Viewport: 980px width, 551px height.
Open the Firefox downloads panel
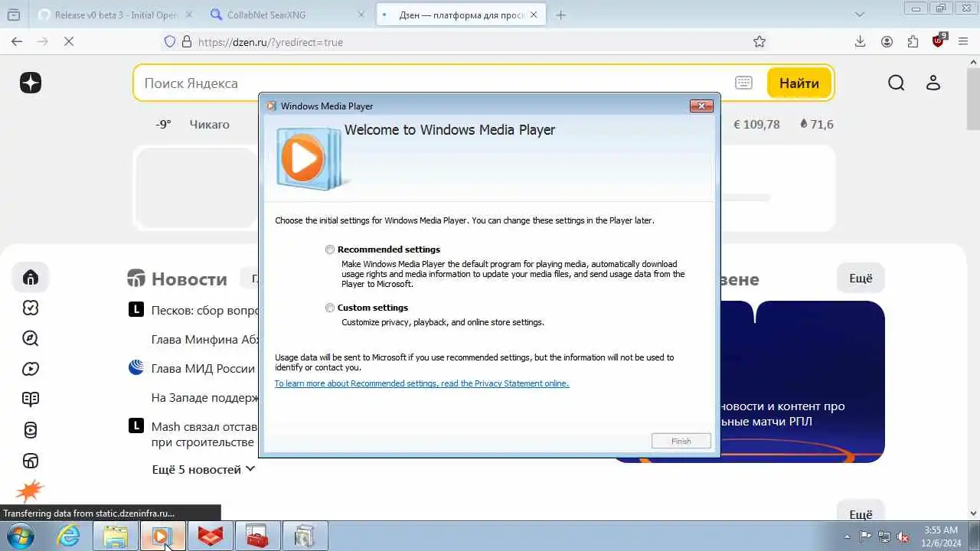(x=860, y=42)
